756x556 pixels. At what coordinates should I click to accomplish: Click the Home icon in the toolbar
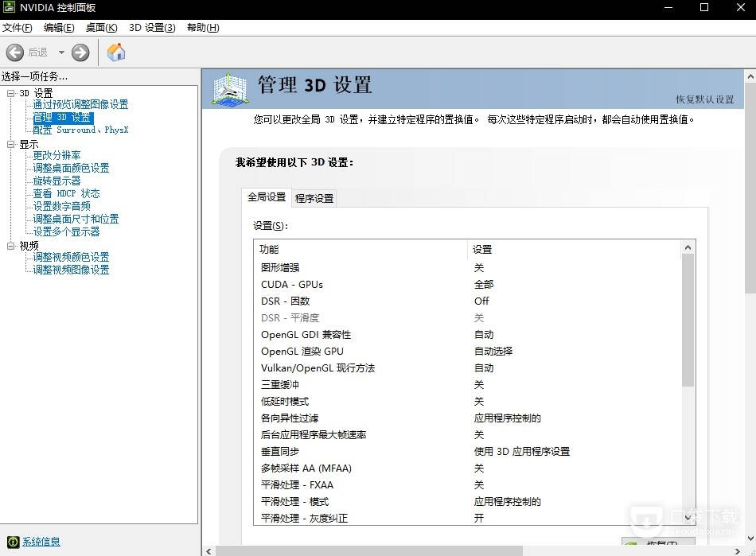pos(115,52)
